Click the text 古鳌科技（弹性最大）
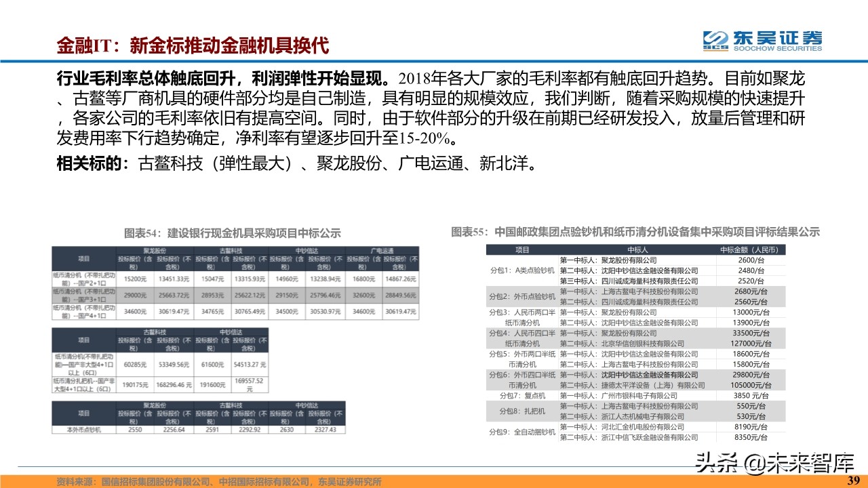The image size is (868, 488). coord(214,163)
